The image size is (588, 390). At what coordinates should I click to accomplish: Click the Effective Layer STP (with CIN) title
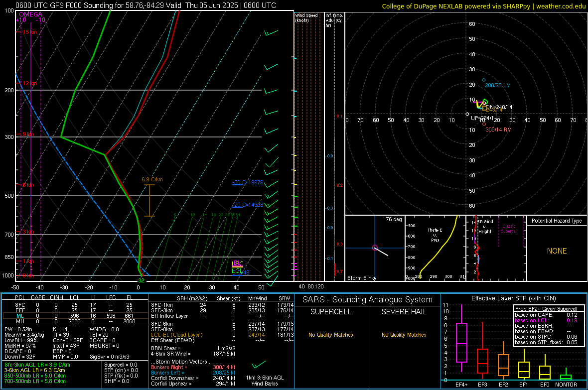[513, 298]
